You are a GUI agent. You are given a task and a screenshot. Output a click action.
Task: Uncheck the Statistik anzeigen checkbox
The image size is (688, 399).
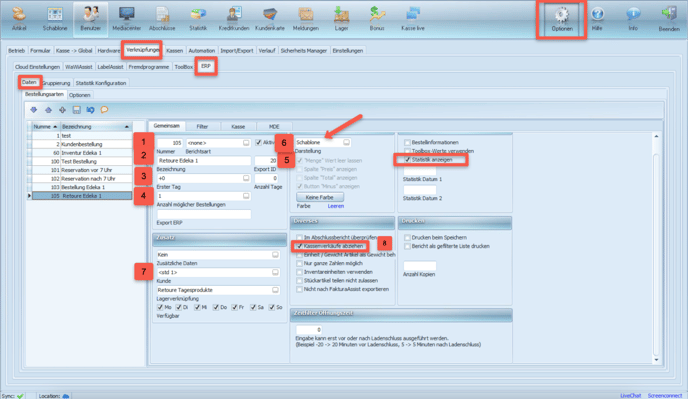(x=407, y=160)
